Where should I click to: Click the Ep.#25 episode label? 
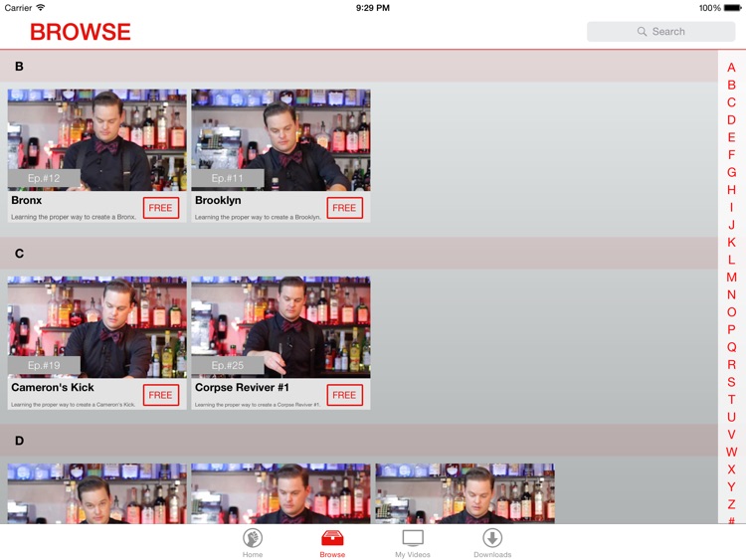pos(228,365)
